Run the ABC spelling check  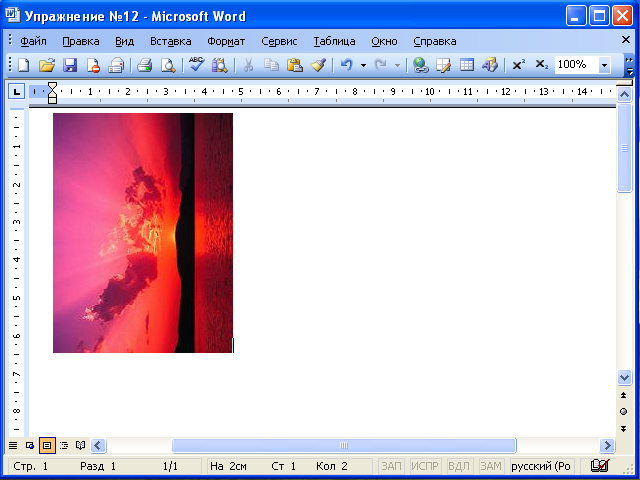[196, 64]
